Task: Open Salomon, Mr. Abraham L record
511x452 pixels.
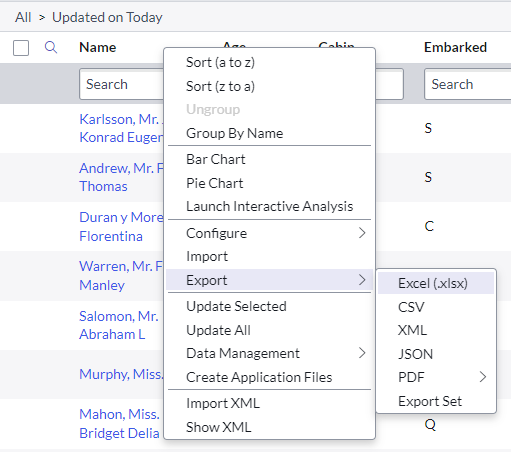Action: [x=119, y=325]
